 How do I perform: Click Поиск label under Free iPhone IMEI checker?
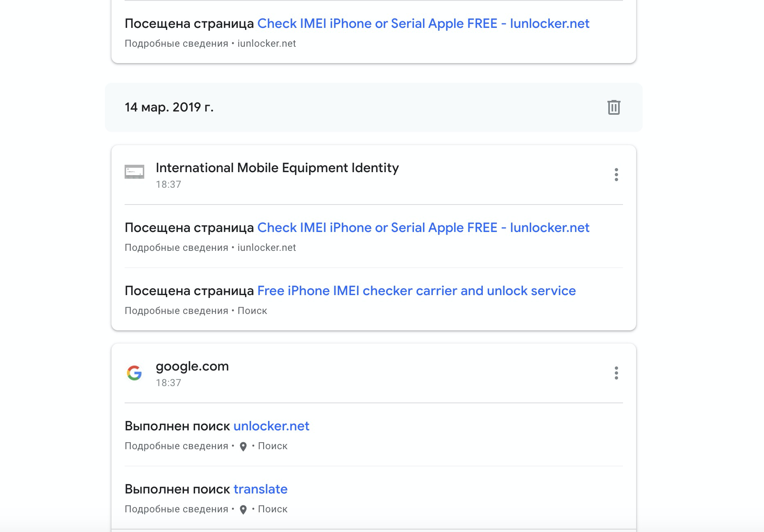coord(252,311)
